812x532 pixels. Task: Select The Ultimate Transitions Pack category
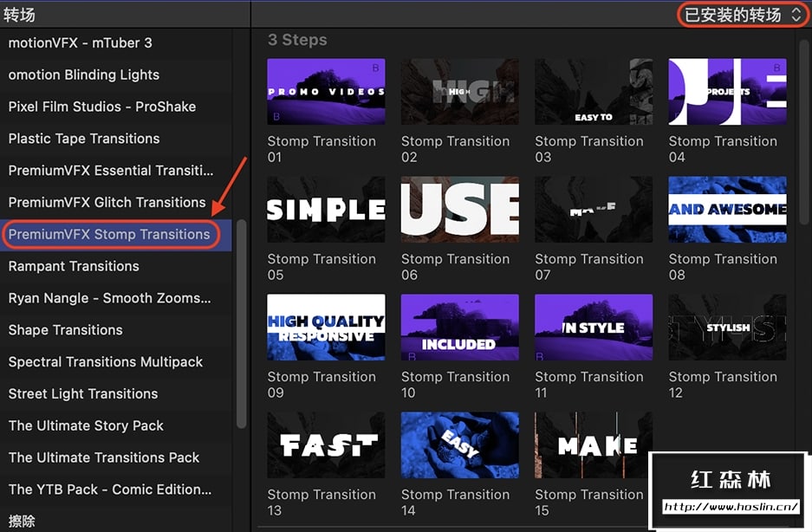116,458
